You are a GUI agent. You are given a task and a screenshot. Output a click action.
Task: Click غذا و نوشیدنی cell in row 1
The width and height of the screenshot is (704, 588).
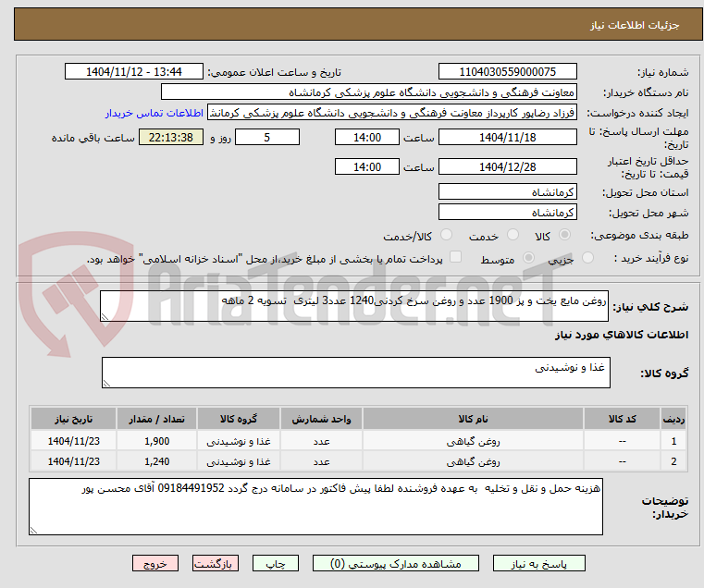(x=239, y=442)
